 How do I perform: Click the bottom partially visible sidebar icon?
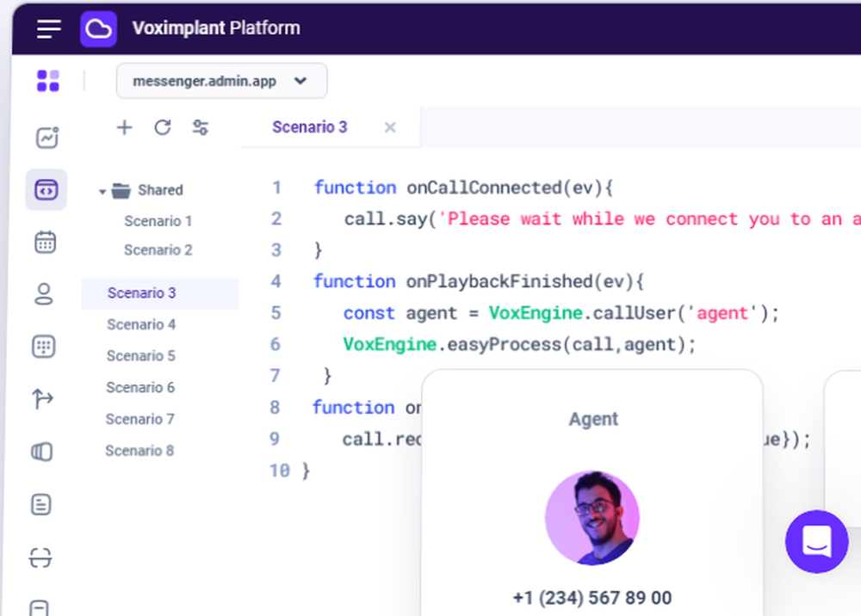pos(39,607)
